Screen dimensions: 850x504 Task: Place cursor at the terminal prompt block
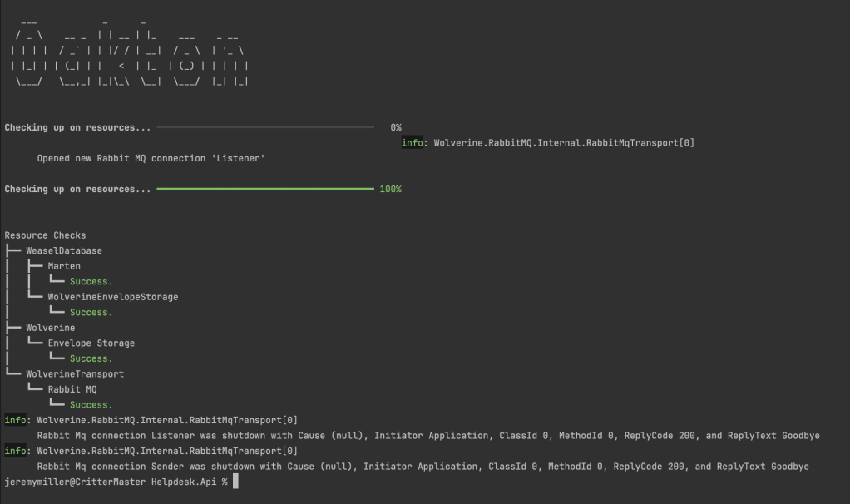tap(236, 482)
